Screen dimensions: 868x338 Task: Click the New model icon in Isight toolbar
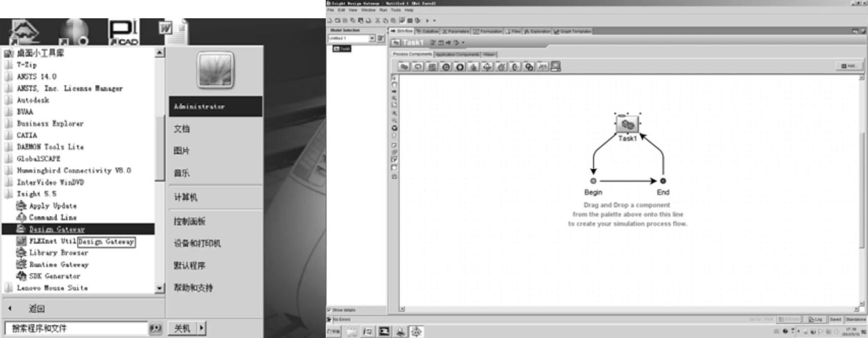(x=330, y=21)
